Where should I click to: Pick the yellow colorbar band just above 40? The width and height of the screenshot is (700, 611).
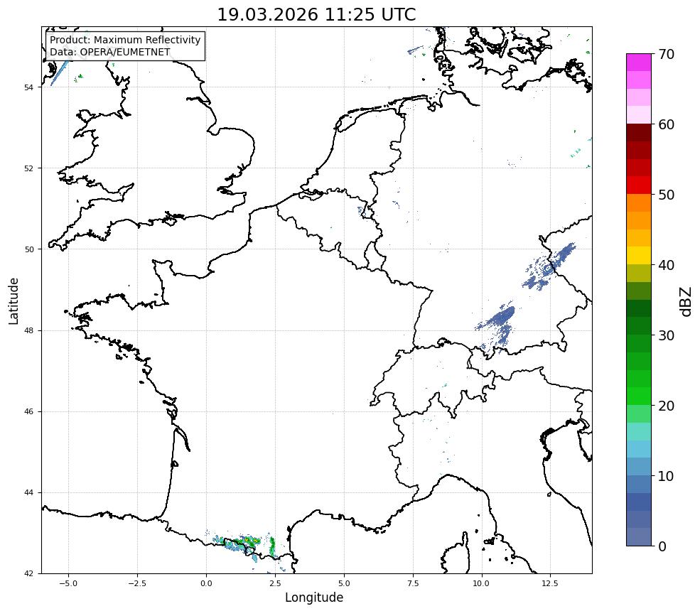pyautogui.click(x=639, y=256)
